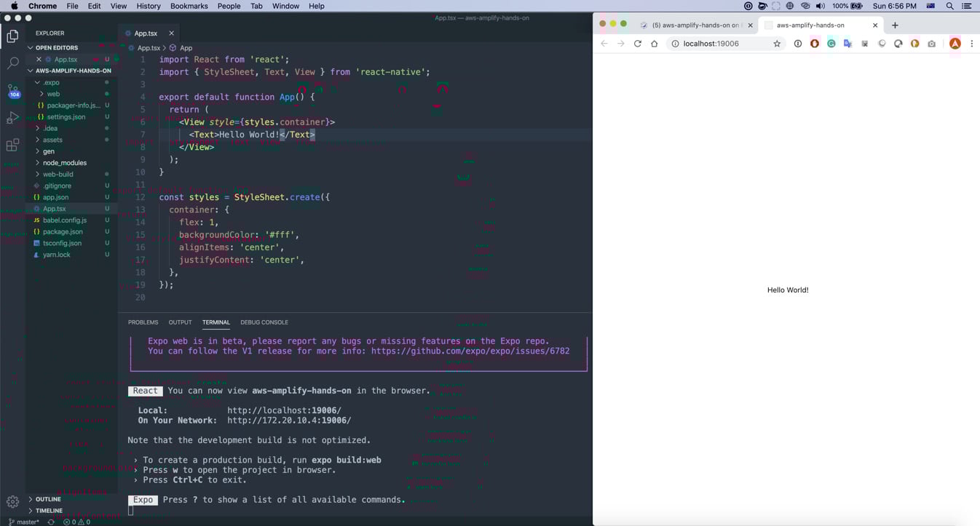Open the Bookmarks menu
Screen dimensions: 980x526
pos(189,6)
